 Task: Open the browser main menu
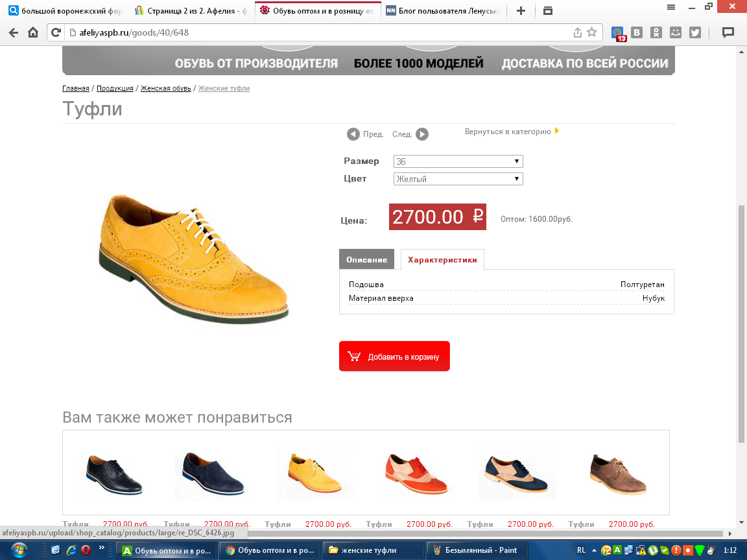click(670, 6)
